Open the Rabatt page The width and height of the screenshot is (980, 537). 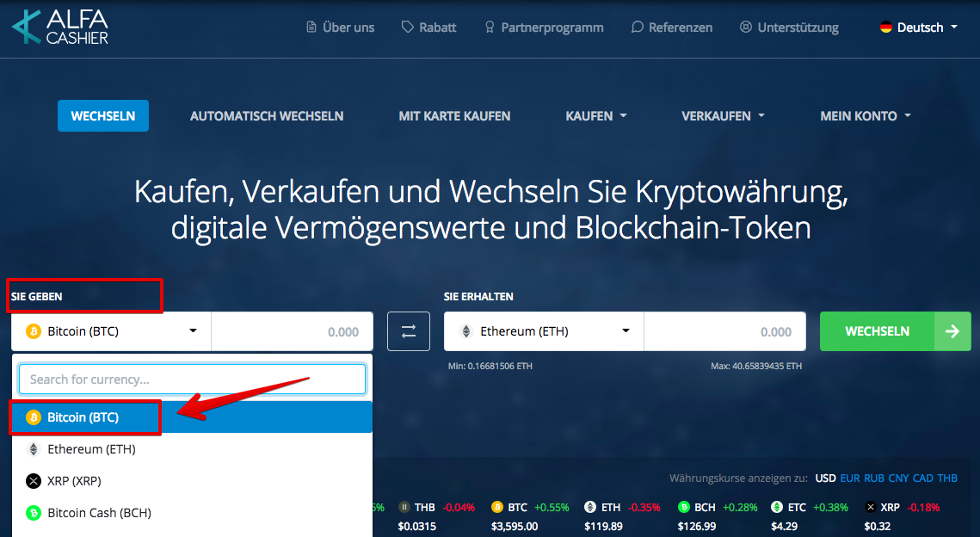(x=428, y=28)
